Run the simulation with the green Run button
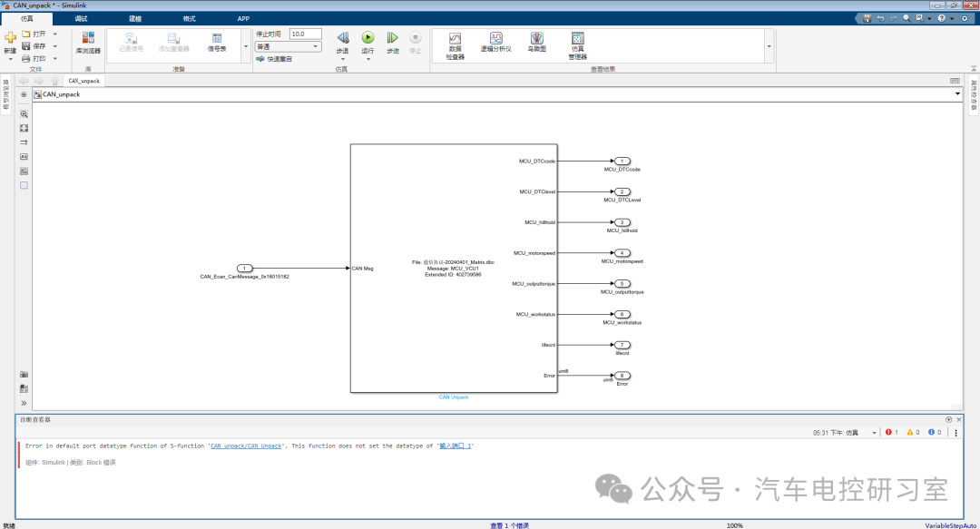 click(367, 38)
